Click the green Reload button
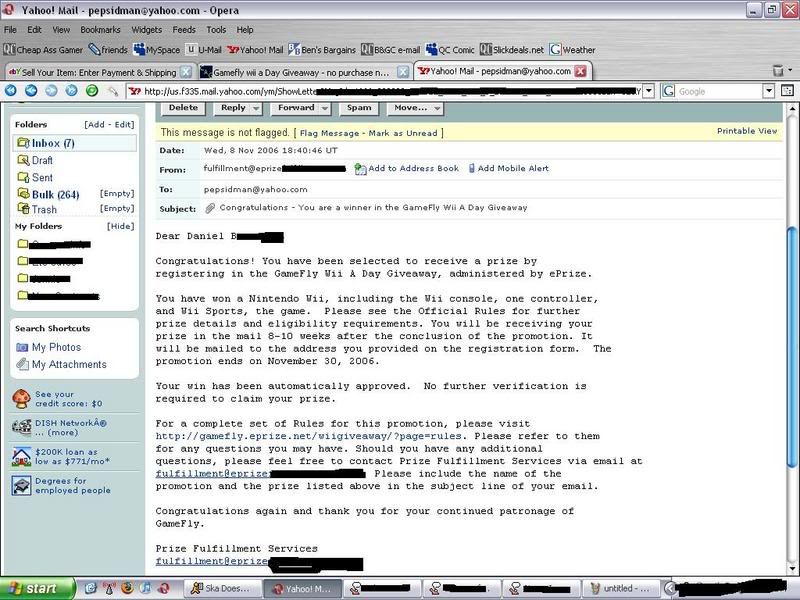This screenshot has width=800, height=600. 92,91
